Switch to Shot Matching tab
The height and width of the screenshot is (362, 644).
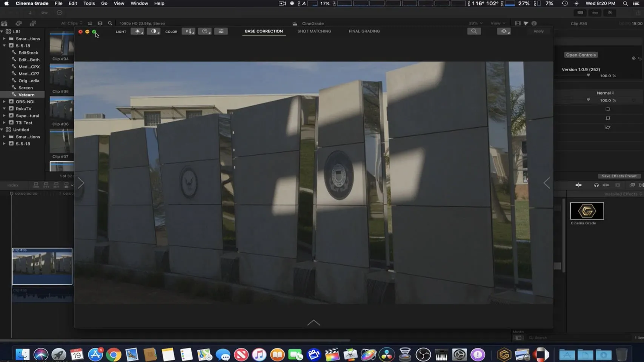click(314, 31)
